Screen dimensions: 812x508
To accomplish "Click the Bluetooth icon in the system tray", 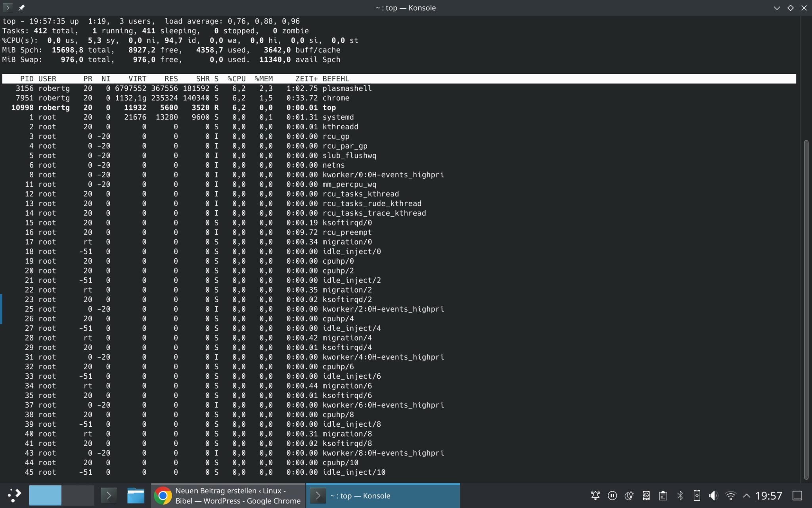I will [x=680, y=495].
